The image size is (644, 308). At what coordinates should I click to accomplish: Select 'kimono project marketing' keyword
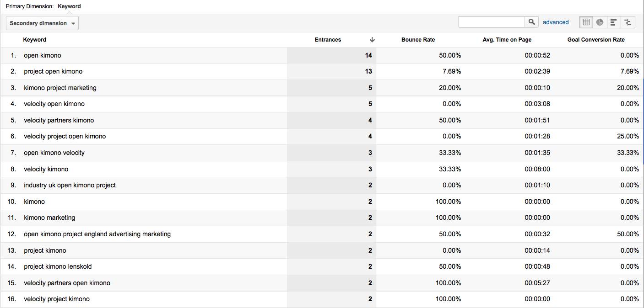tap(60, 88)
